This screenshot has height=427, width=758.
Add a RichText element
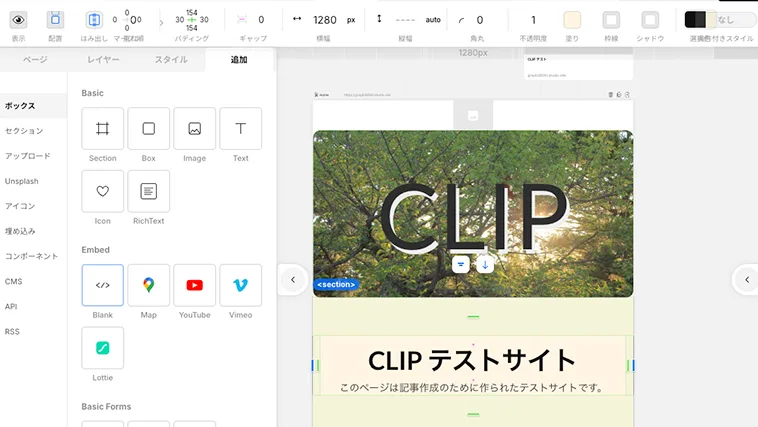148,191
